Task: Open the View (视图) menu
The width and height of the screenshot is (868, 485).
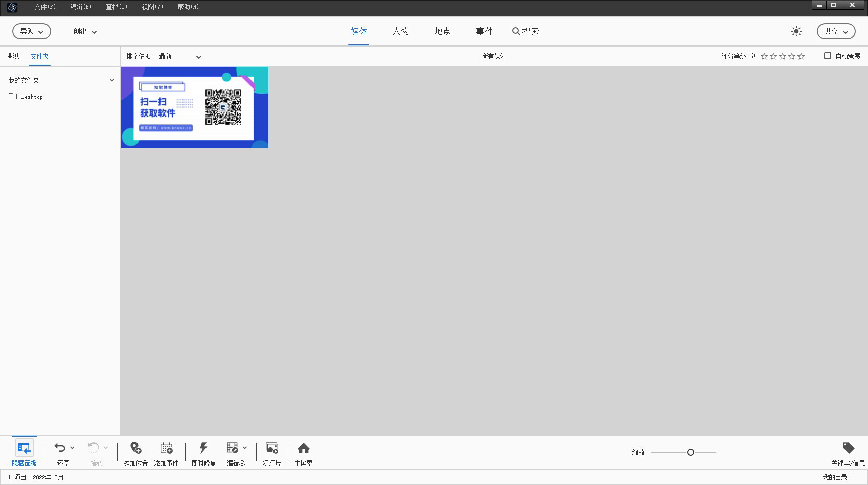Action: [x=152, y=7]
